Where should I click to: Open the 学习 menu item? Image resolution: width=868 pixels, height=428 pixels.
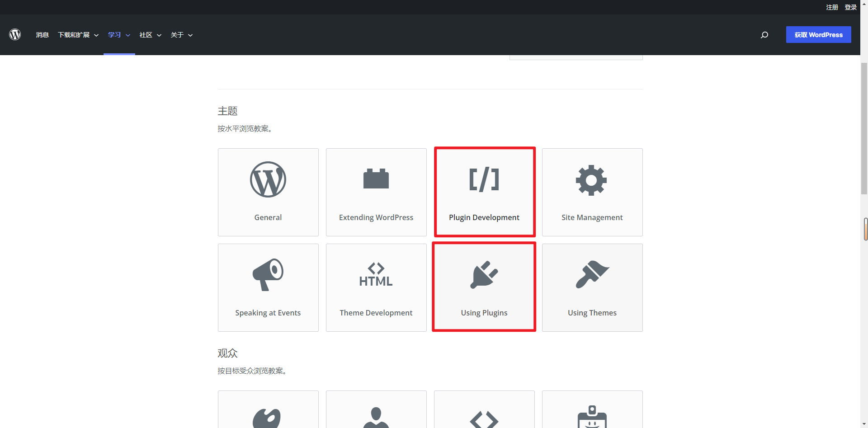point(114,35)
